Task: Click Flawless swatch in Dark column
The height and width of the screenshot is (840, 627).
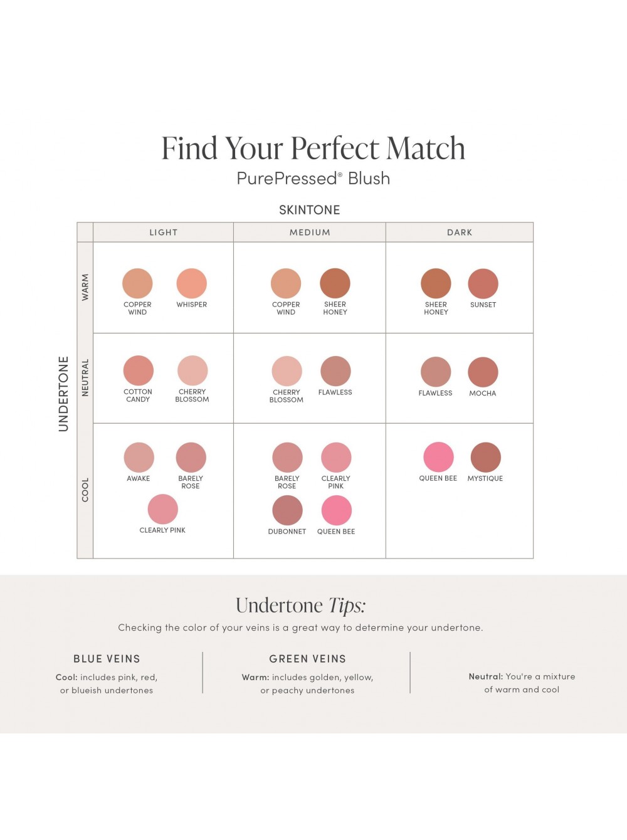Action: 435,371
